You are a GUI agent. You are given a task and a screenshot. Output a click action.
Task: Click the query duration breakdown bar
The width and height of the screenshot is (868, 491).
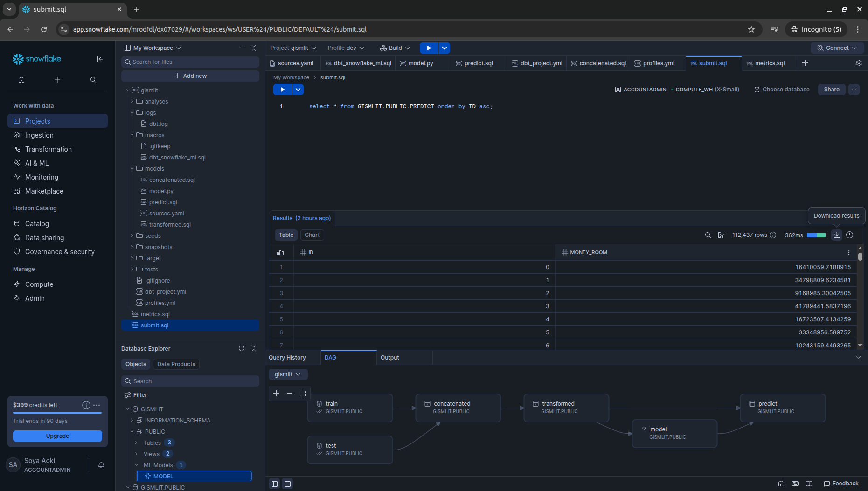pyautogui.click(x=816, y=235)
